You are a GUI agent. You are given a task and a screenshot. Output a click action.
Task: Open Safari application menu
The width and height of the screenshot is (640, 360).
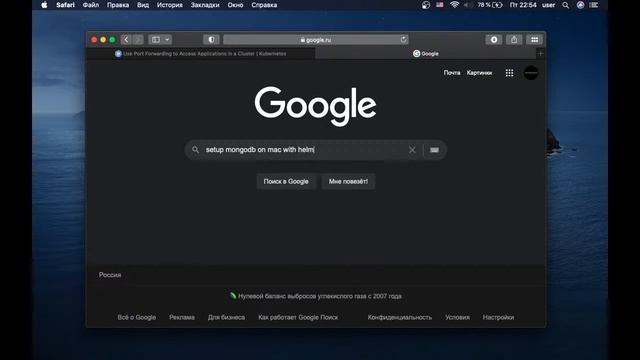[x=65, y=5]
